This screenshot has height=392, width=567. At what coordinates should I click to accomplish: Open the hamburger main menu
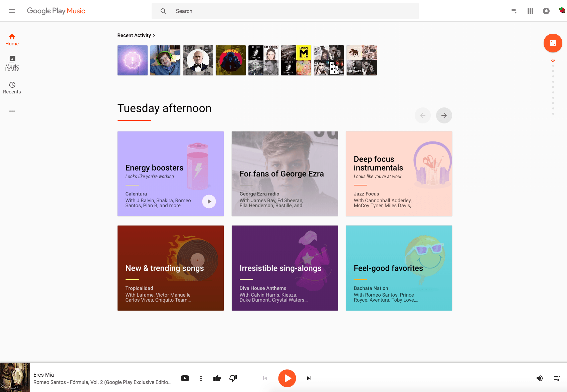[x=12, y=11]
